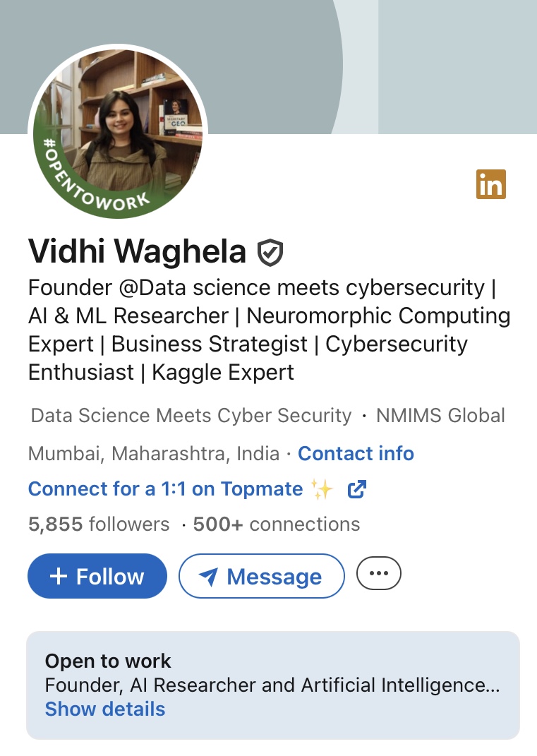Open NMIMS Global education entry
Viewport: 537px width, 756px height.
pyautogui.click(x=440, y=415)
